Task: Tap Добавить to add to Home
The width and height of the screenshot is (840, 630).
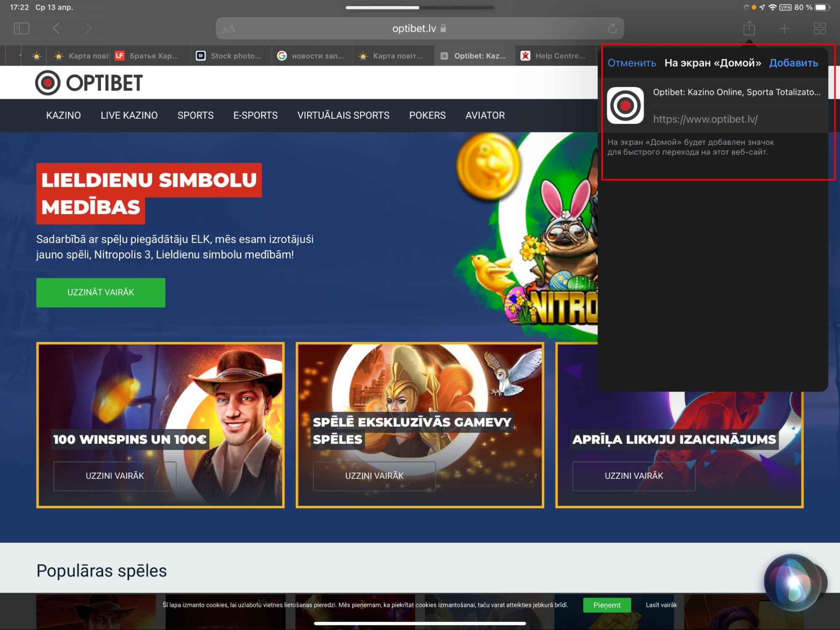Action: pyautogui.click(x=793, y=63)
